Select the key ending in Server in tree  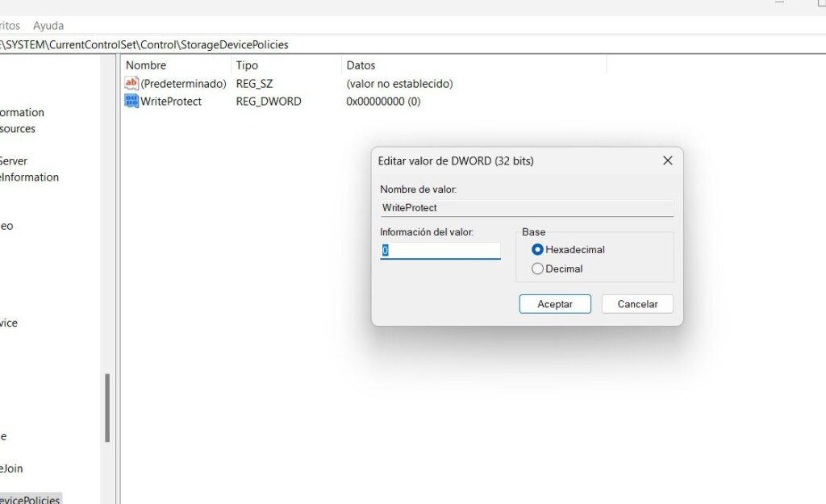pyautogui.click(x=14, y=160)
